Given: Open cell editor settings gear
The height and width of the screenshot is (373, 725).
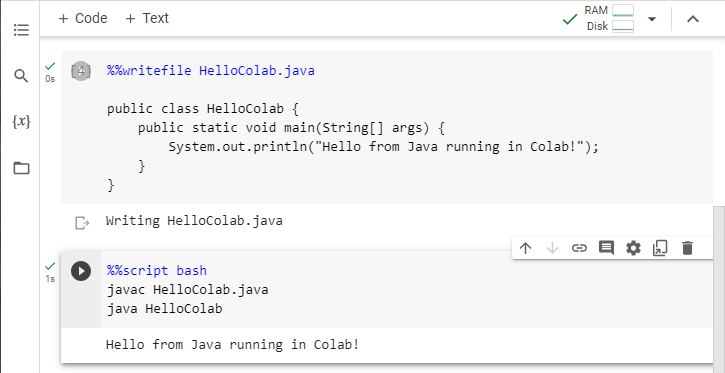Looking at the screenshot, I should 633,248.
